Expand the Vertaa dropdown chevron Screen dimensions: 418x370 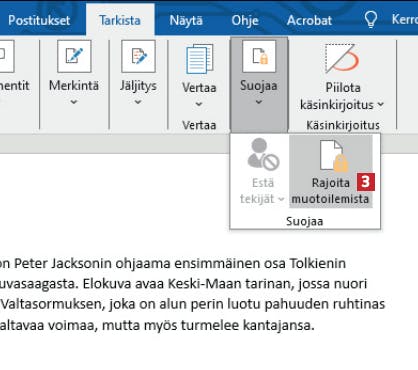pyautogui.click(x=199, y=104)
